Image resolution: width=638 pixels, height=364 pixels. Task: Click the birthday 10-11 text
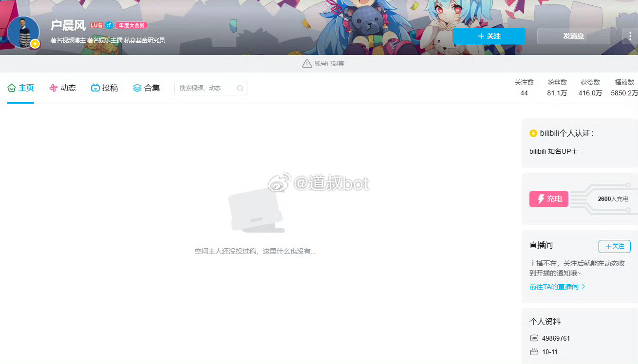(549, 352)
